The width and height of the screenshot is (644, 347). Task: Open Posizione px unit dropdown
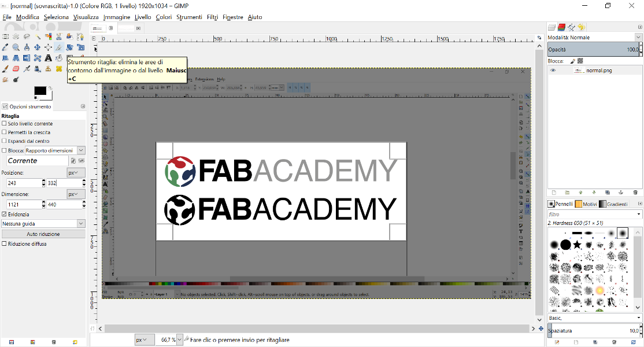(x=76, y=172)
